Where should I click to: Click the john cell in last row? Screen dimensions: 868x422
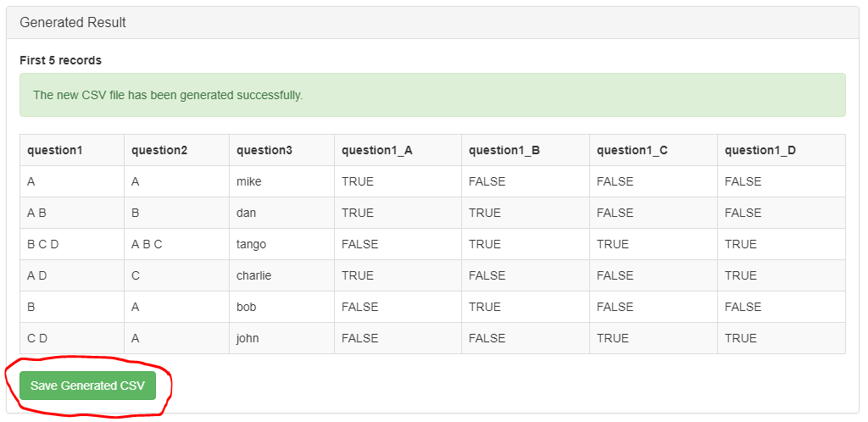pyautogui.click(x=248, y=338)
